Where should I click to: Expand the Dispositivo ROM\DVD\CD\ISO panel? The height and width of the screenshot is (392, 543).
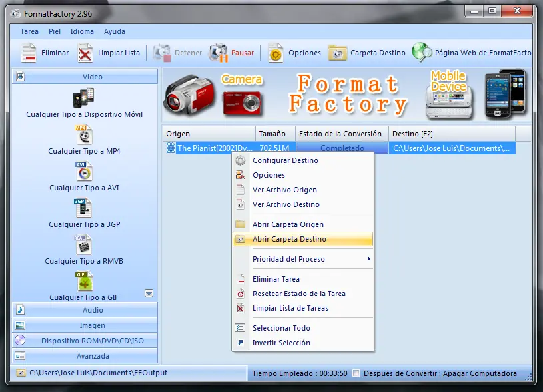(85, 341)
